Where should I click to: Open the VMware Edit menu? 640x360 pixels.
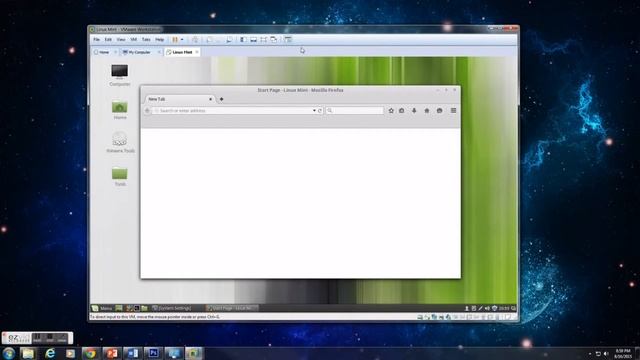(x=108, y=40)
